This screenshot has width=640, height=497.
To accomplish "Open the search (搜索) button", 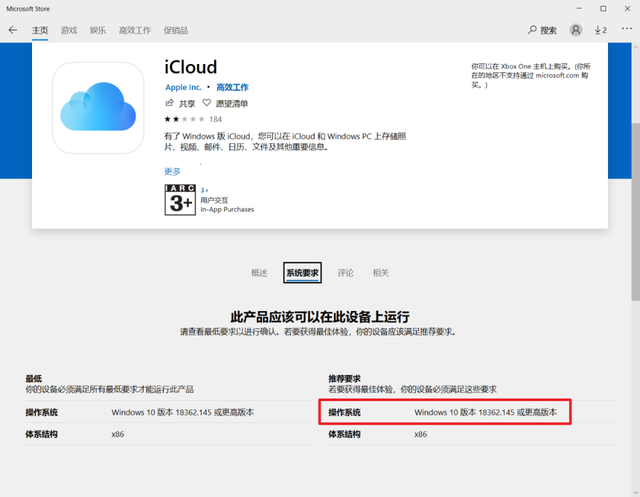I will tap(542, 30).
